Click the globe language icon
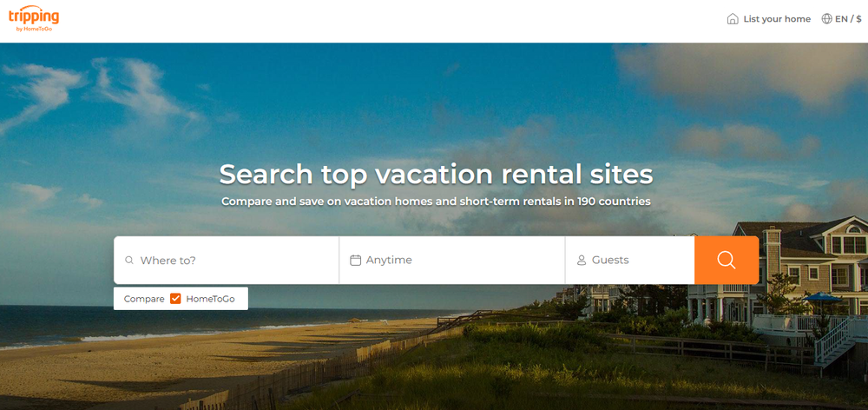Image resolution: width=868 pixels, height=410 pixels. pyautogui.click(x=826, y=19)
